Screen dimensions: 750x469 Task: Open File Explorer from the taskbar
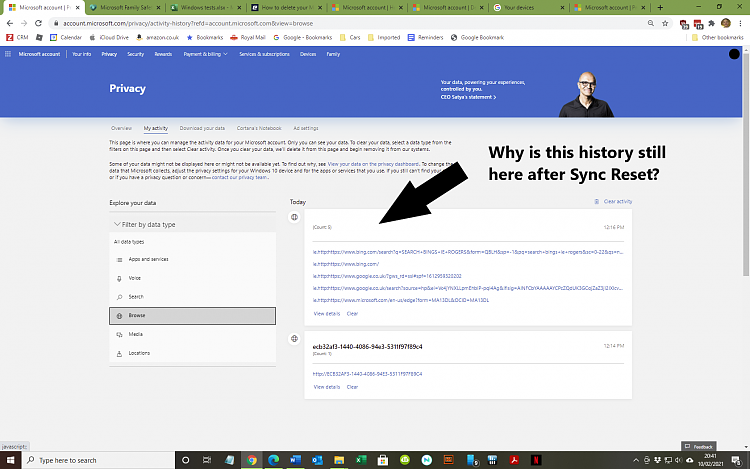339,460
